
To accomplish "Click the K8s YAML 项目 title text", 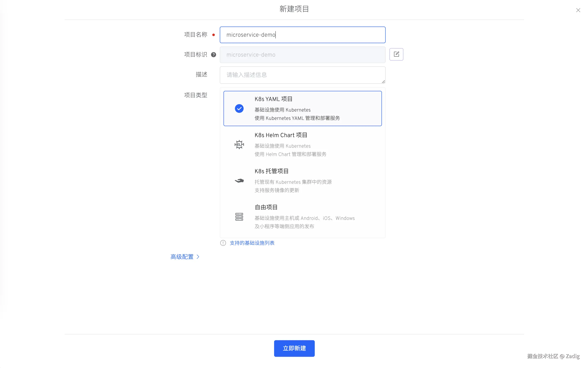I will click(273, 99).
